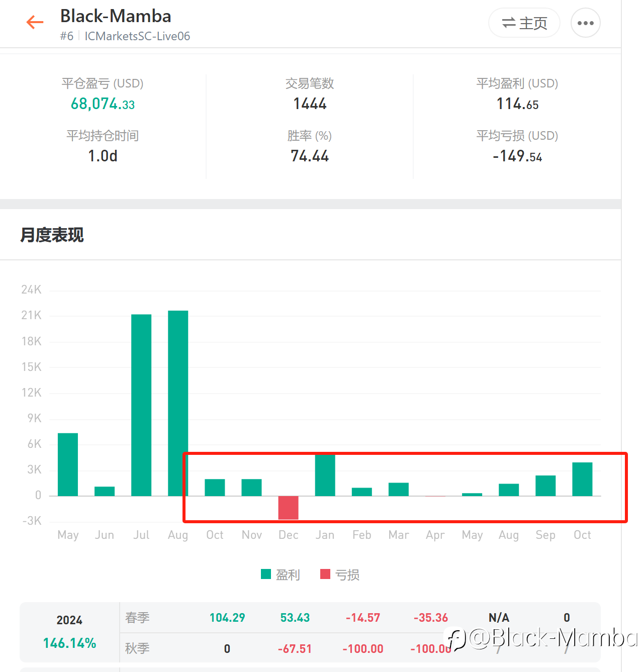Select the Jun profit bar
The width and height of the screenshot is (644, 672).
tap(105, 492)
